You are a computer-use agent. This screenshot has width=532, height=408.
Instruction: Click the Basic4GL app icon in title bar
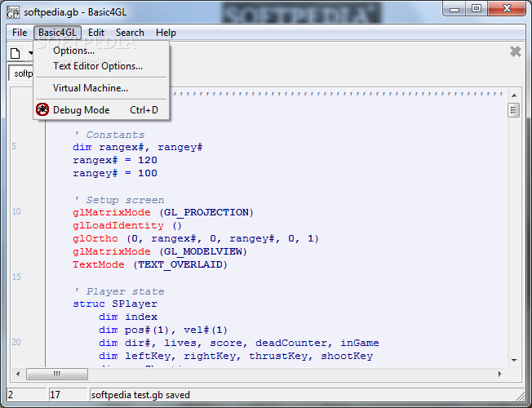(x=13, y=12)
